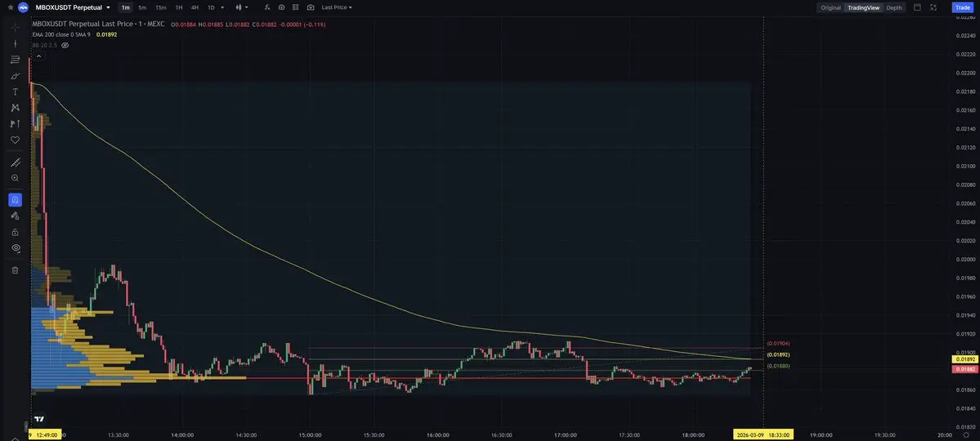Click the 15:00:00 time axis tick
Image resolution: width=980 pixels, height=441 pixels.
click(x=310, y=434)
